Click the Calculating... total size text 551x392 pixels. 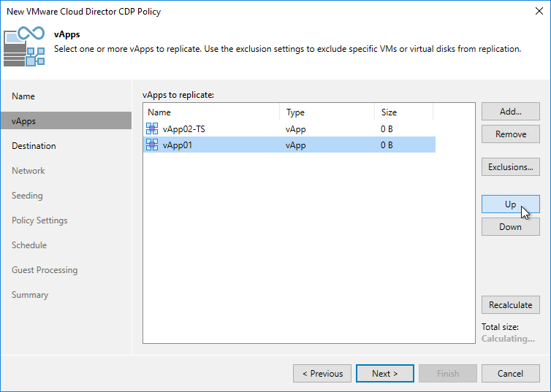[x=508, y=339]
